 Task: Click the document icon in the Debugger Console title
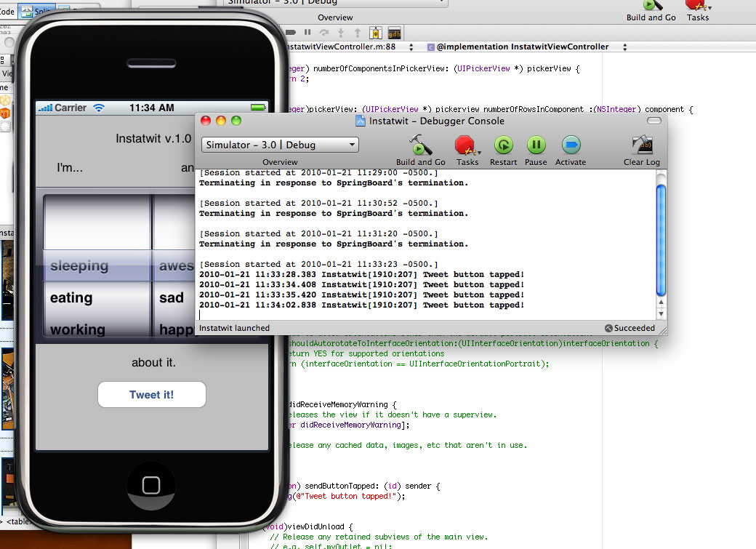360,121
